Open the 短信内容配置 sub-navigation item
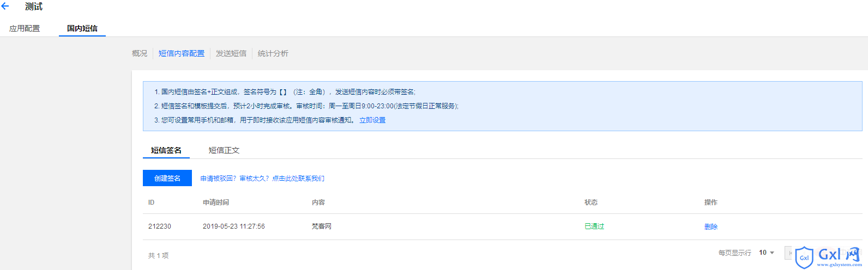The image size is (868, 270). click(x=182, y=53)
